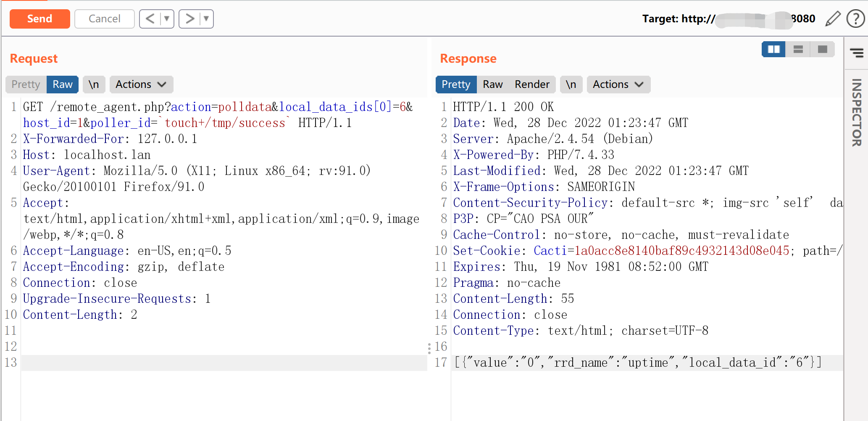This screenshot has width=868, height=421.
Task: Select the Response Render tab
Action: click(532, 85)
